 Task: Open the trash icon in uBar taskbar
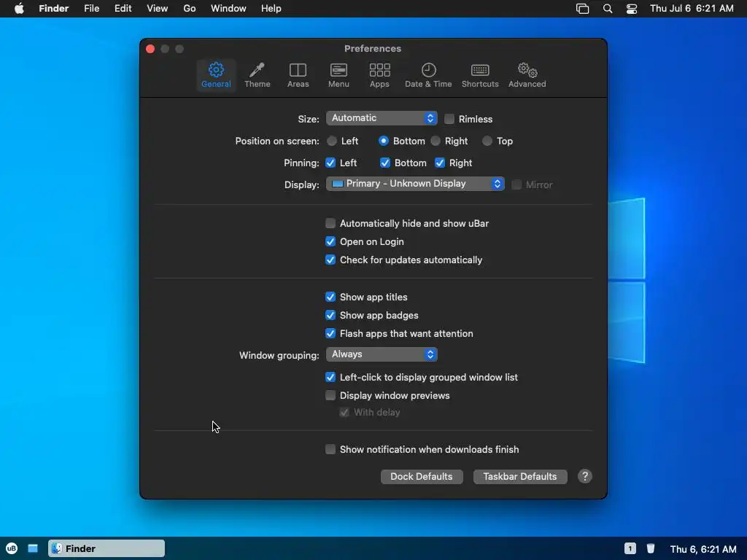[650, 548]
